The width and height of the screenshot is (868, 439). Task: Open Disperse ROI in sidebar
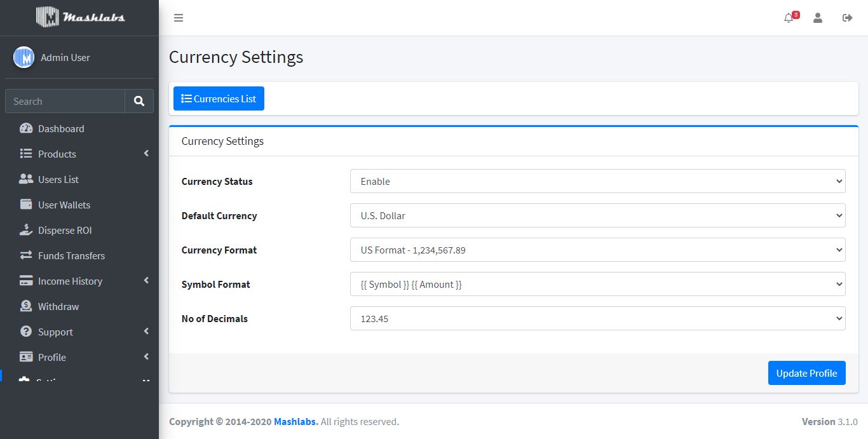(65, 230)
